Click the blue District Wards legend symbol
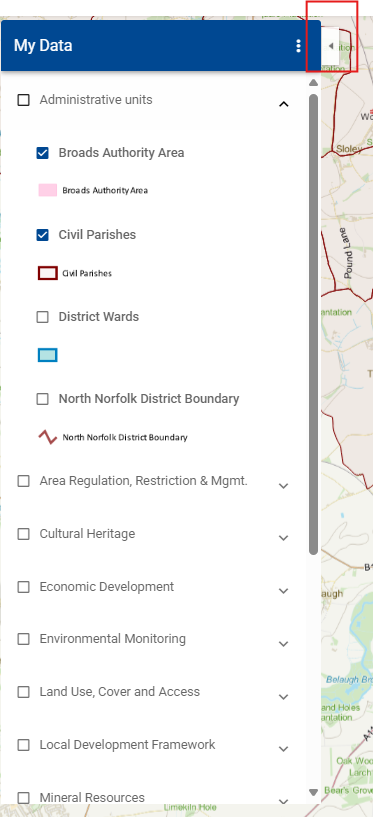Image resolution: width=373 pixels, height=817 pixels. click(x=47, y=355)
